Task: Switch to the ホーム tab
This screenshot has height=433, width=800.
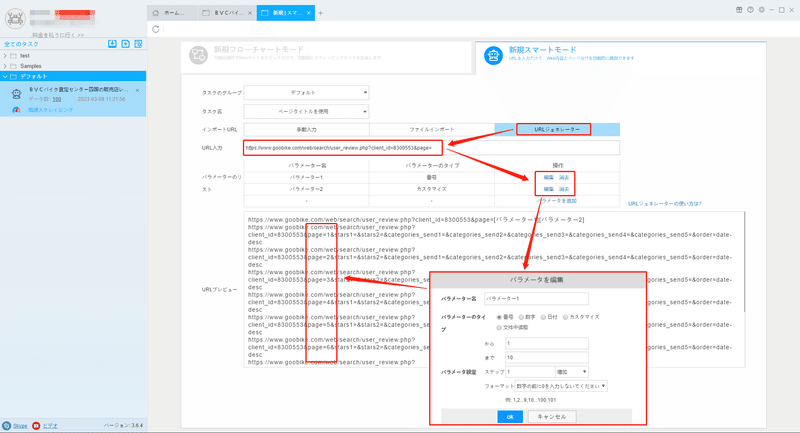Action: [172, 13]
